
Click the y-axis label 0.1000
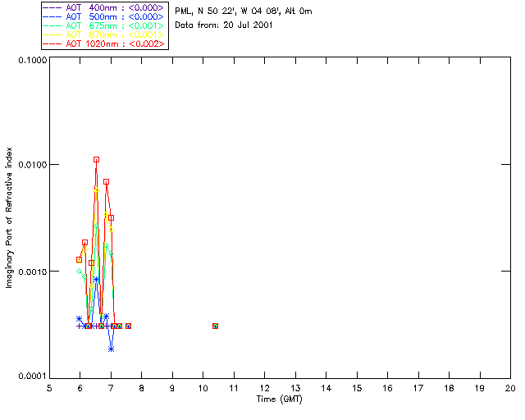(33, 60)
